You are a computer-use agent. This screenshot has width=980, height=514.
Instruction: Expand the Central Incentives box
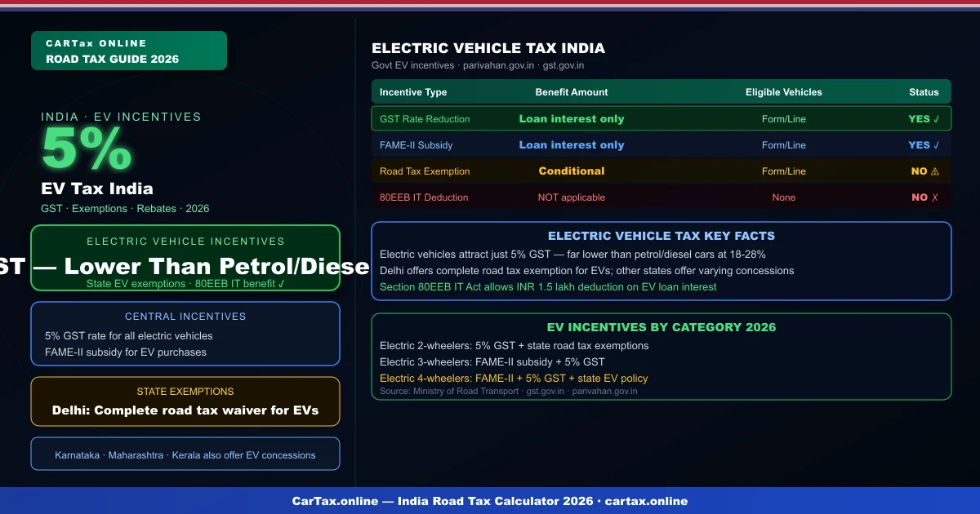pos(185,333)
